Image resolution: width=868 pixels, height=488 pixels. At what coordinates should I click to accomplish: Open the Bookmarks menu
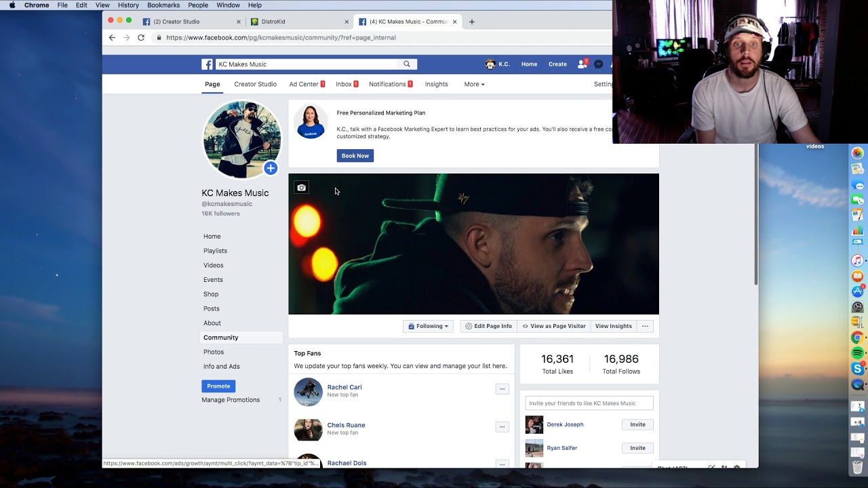pos(163,5)
